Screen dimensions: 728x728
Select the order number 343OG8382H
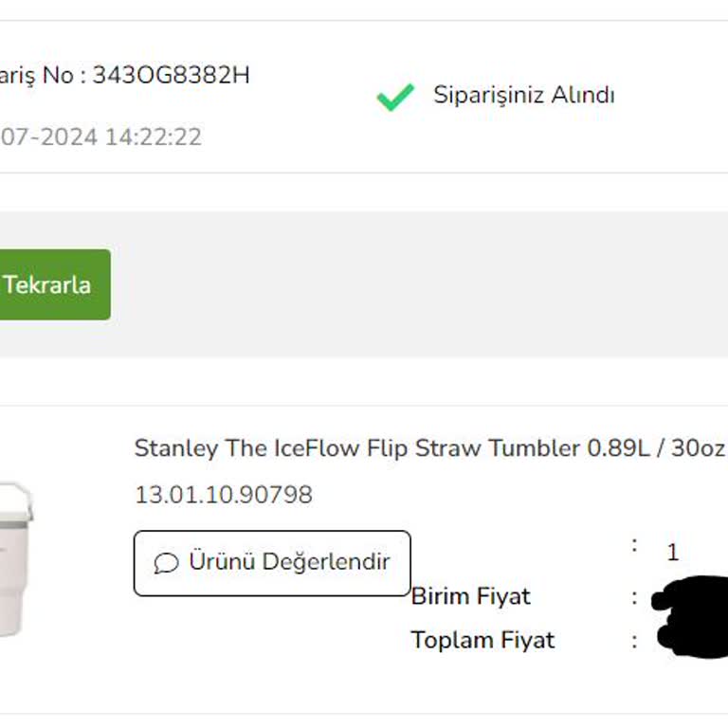tap(171, 76)
